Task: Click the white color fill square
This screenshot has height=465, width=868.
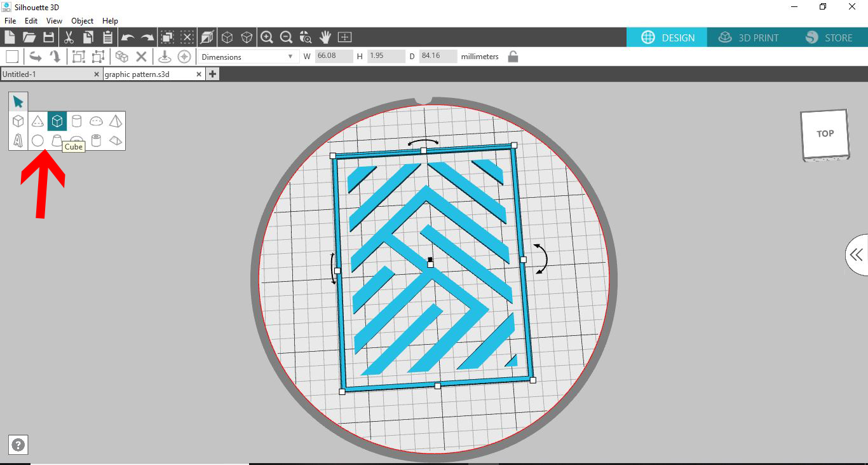Action: (12, 57)
